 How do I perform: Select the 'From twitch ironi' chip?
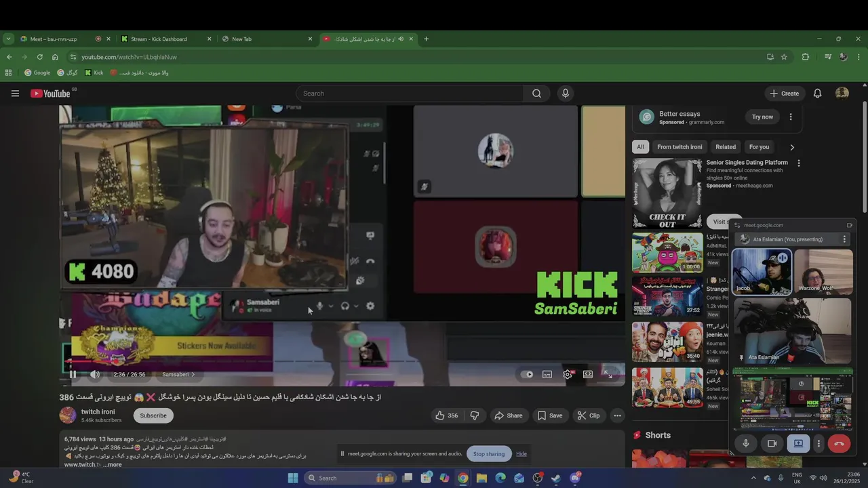pos(679,147)
